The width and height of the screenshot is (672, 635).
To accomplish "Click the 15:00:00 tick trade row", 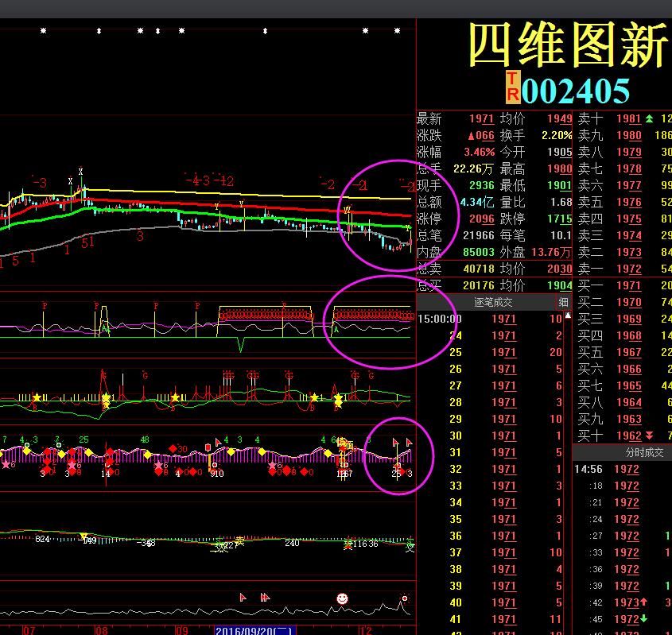I will tap(490, 319).
